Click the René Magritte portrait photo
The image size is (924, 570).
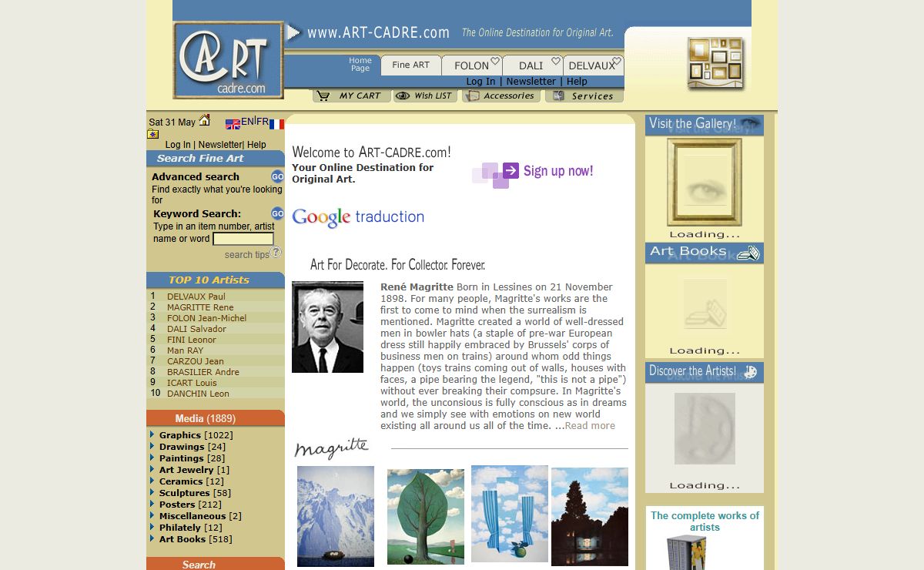[x=327, y=327]
